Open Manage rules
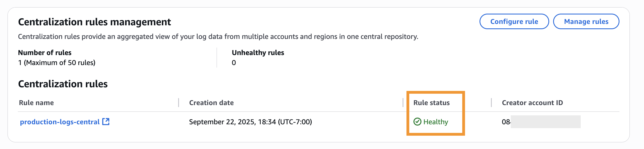Screen dimensions: 644x149 click(x=586, y=21)
